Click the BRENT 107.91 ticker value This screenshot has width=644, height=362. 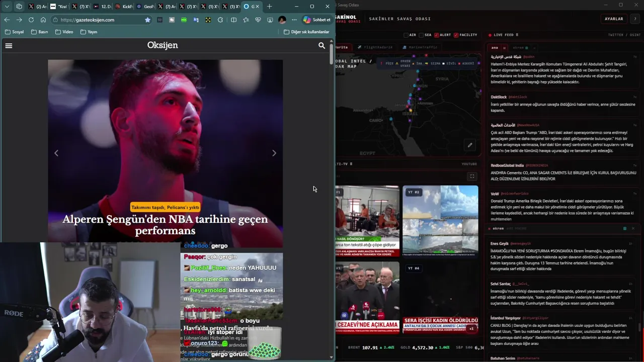[x=370, y=347]
